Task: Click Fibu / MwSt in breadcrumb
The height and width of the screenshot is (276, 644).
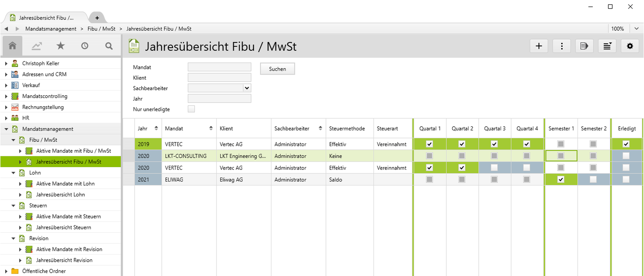Action: coord(101,29)
